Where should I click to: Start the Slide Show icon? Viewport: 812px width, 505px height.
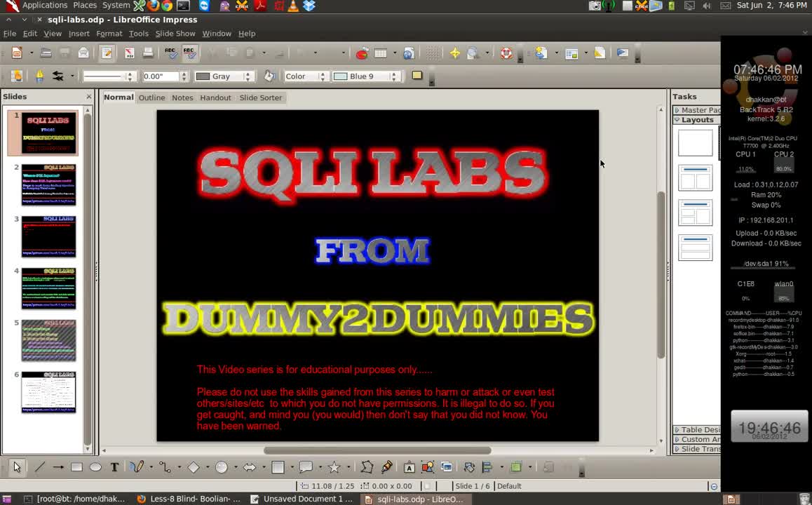(623, 53)
